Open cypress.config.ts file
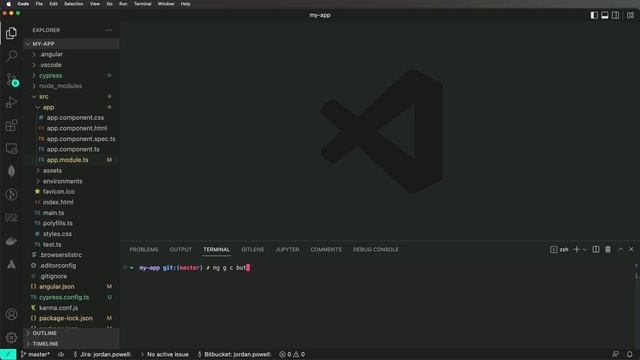 click(71, 297)
